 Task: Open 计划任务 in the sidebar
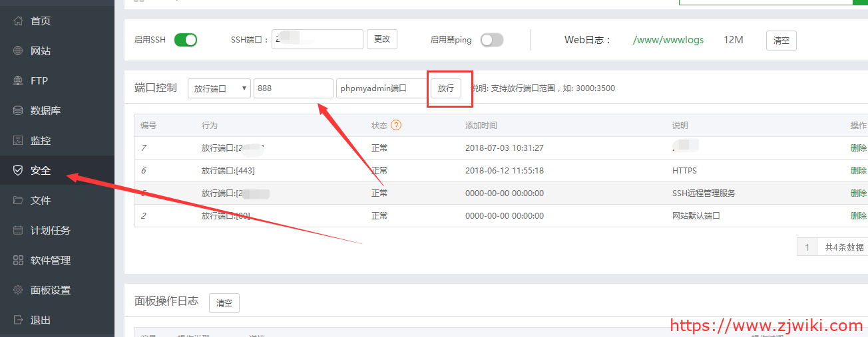pyautogui.click(x=51, y=230)
